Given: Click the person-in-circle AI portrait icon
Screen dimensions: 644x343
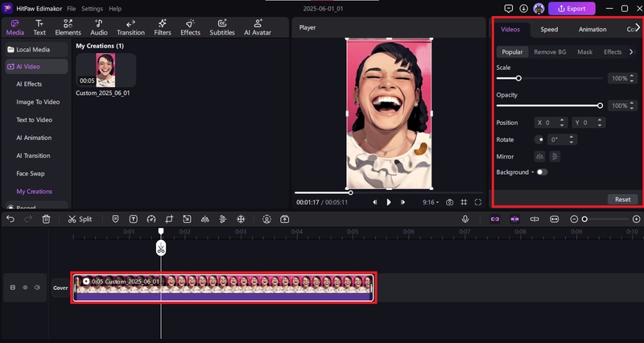Looking at the screenshot, I should 267,219.
